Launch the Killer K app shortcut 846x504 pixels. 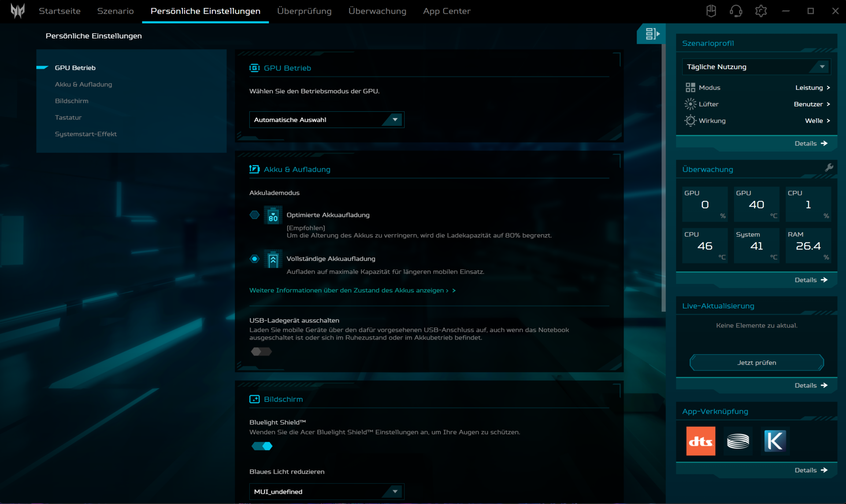pyautogui.click(x=775, y=441)
